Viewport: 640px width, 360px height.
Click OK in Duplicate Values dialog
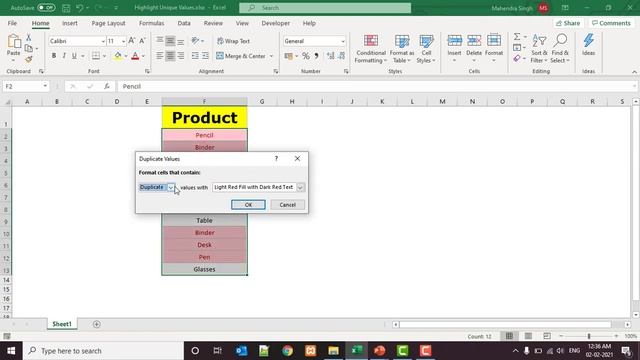[x=248, y=205]
